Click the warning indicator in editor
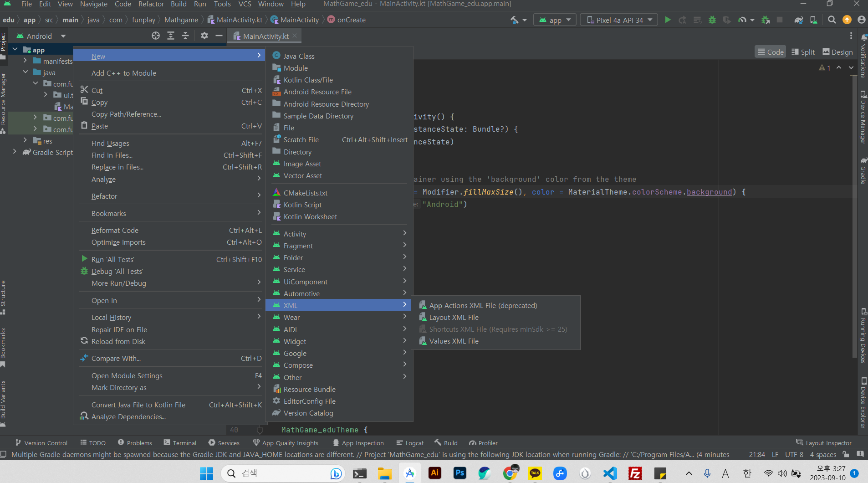The image size is (868, 483). (x=825, y=67)
